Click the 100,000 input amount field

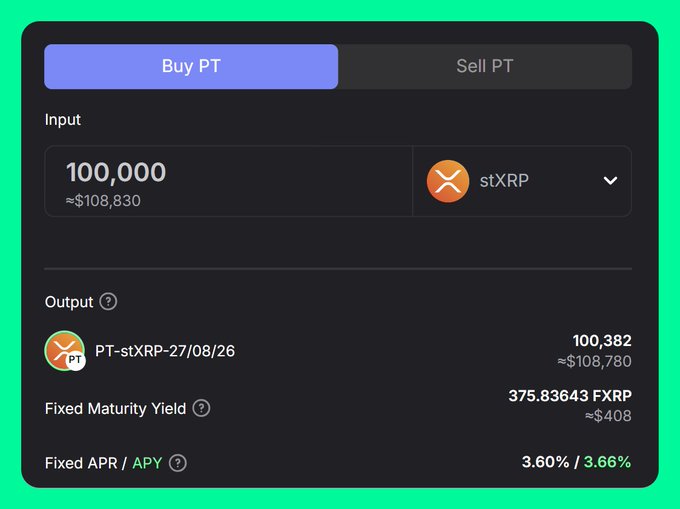(229, 181)
